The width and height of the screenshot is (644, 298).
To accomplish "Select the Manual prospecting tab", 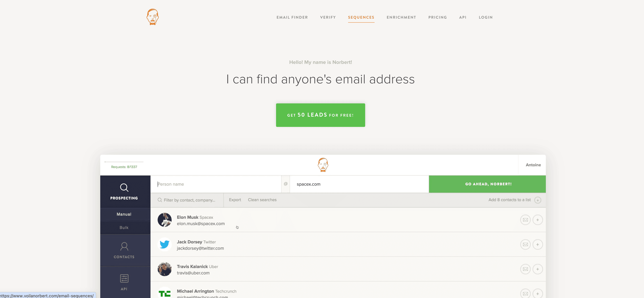I will [x=124, y=214].
